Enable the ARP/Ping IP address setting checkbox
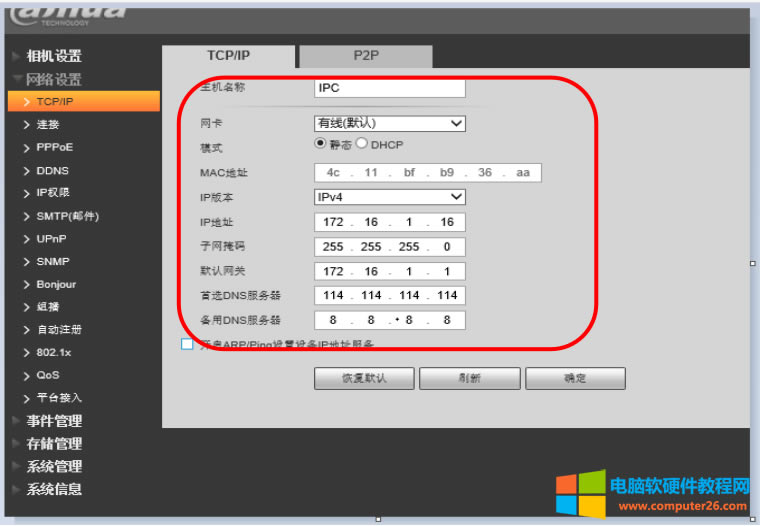Viewport: 760px width, 526px height. (x=187, y=344)
